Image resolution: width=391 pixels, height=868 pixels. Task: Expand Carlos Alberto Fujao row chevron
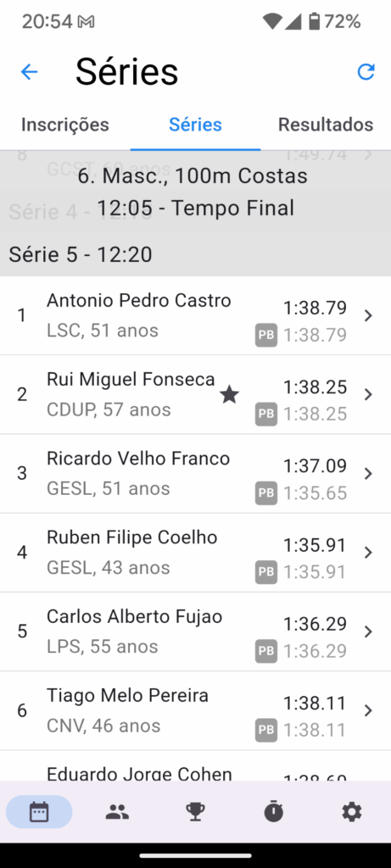tap(368, 632)
